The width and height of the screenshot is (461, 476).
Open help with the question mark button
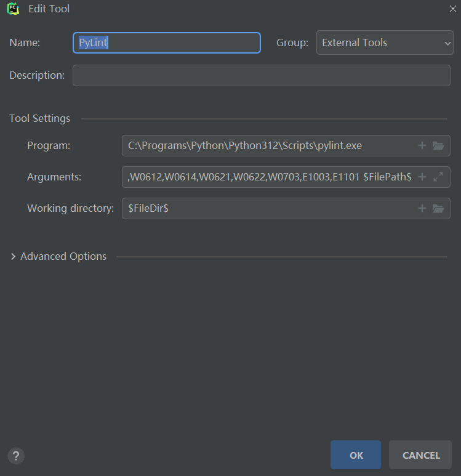click(16, 456)
